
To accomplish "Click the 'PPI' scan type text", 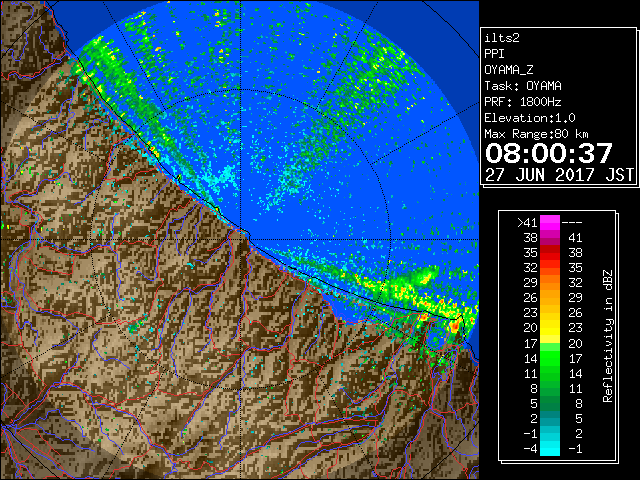I will (494, 54).
